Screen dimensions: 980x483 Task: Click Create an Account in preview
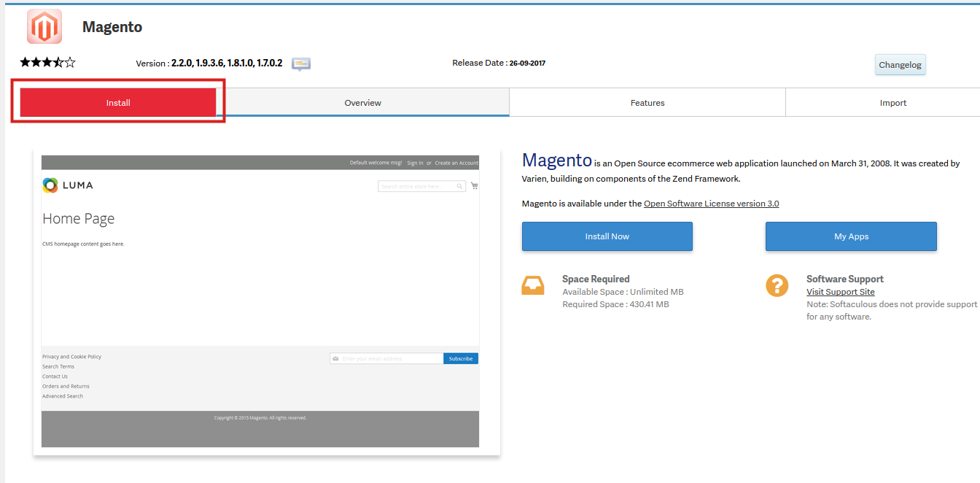(456, 163)
